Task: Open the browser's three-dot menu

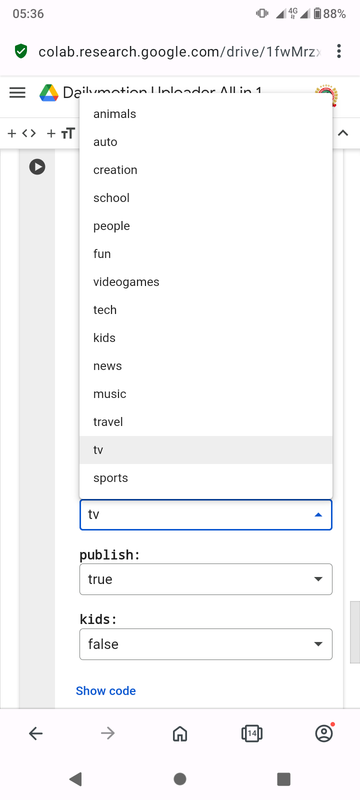Action: (339, 51)
